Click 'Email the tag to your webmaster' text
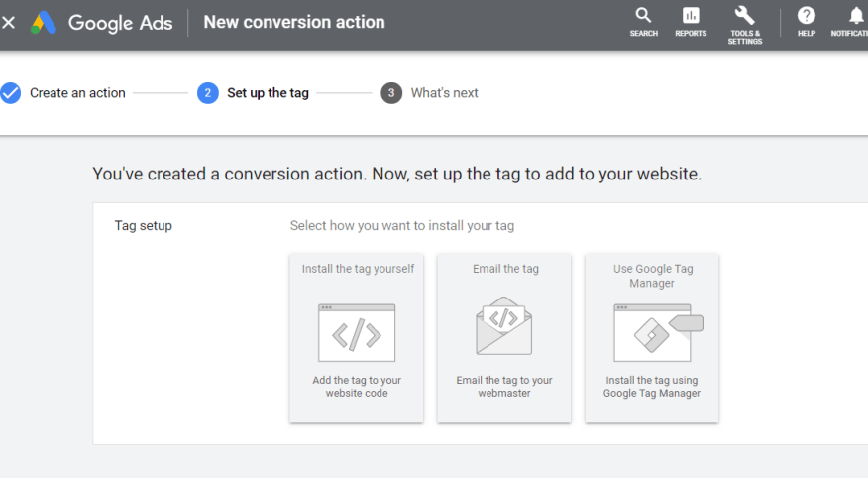 pyautogui.click(x=504, y=387)
